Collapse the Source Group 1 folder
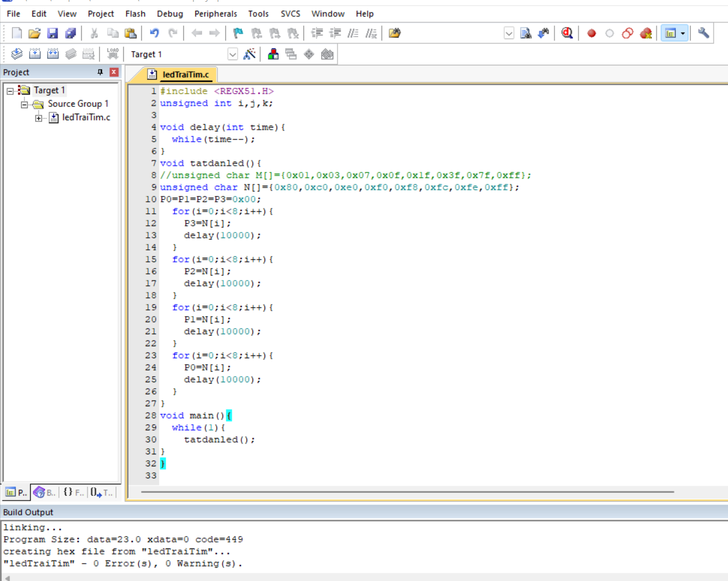Image resolution: width=728 pixels, height=581 pixels. [25, 104]
